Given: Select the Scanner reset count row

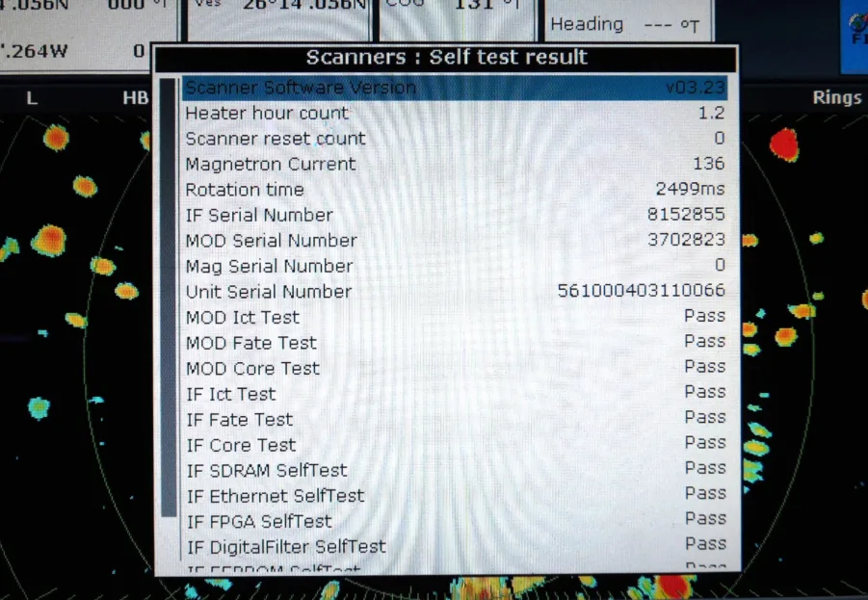Looking at the screenshot, I should [455, 139].
